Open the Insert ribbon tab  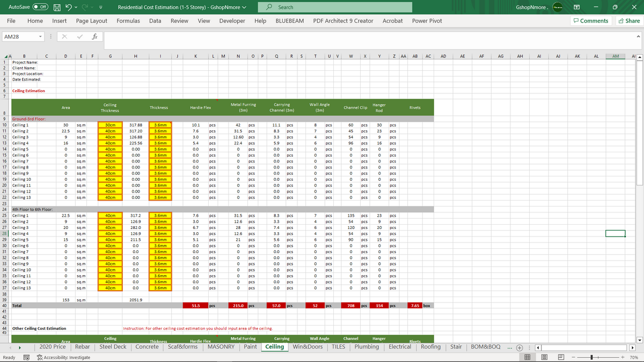[60, 20]
